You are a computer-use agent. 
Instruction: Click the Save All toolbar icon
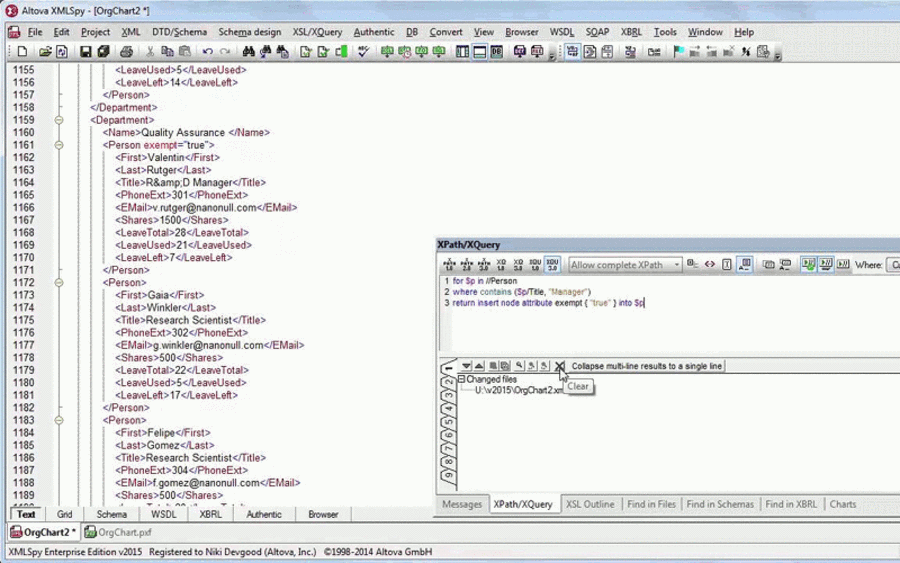click(x=103, y=52)
